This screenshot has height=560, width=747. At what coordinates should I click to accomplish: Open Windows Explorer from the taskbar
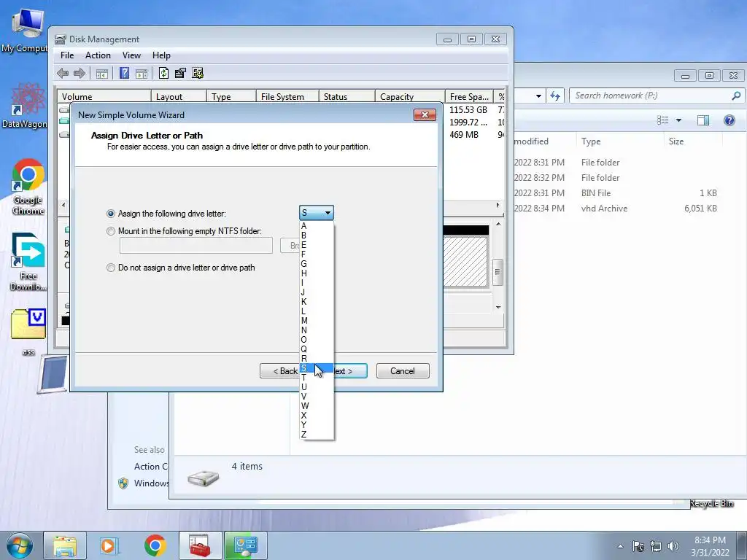point(65,545)
